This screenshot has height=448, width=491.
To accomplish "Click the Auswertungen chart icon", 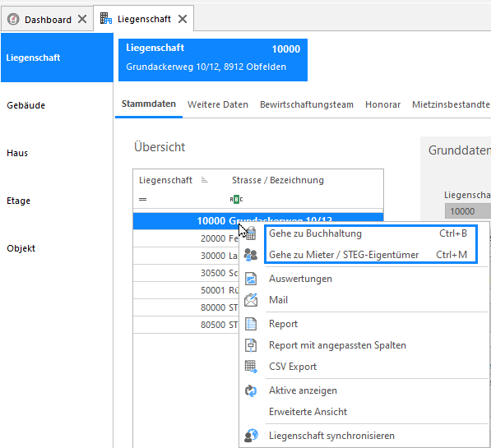I will coord(251,279).
